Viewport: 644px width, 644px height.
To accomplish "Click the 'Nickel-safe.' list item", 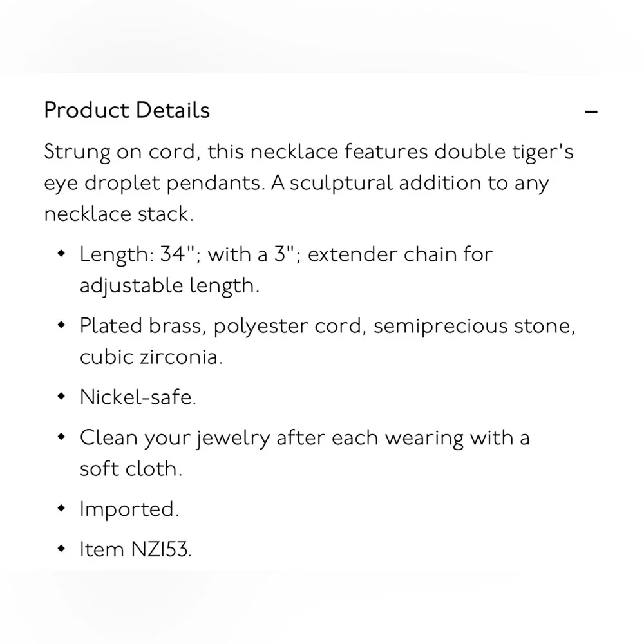I will click(138, 397).
